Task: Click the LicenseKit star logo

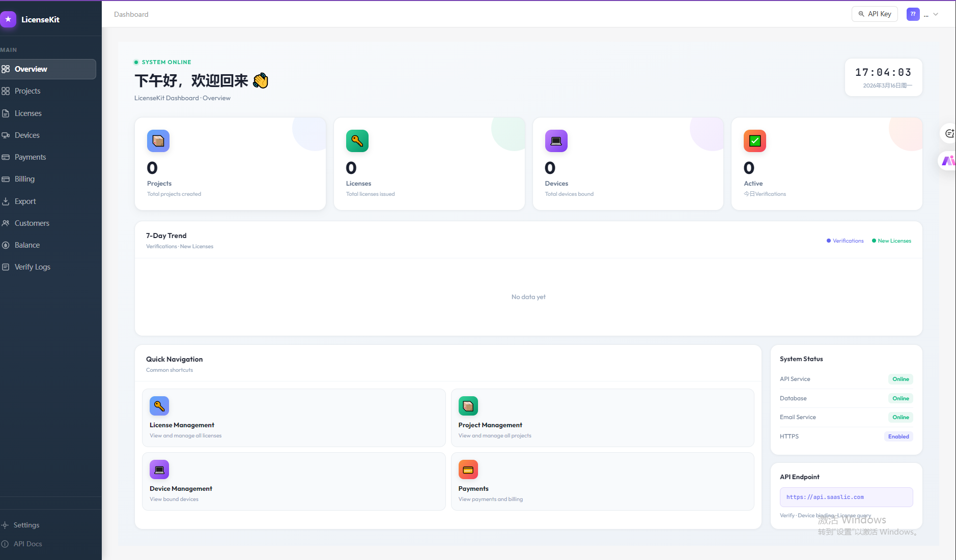Action: 8,19
